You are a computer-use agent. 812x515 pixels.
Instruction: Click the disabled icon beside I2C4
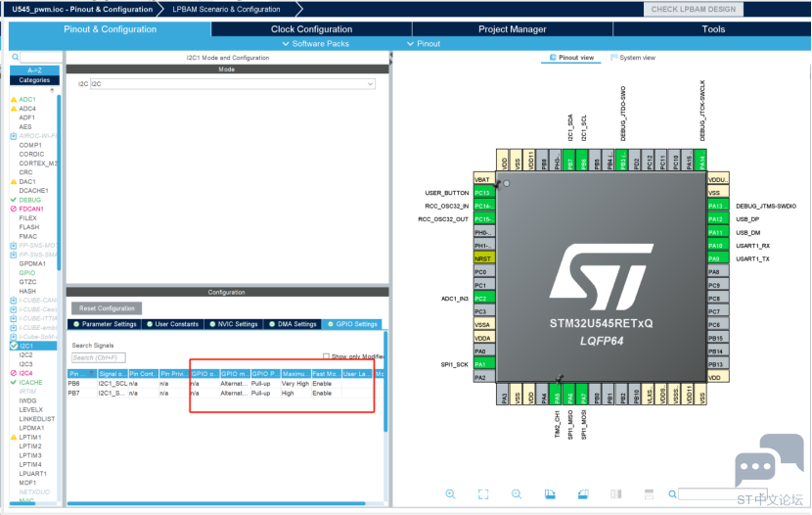tap(14, 373)
